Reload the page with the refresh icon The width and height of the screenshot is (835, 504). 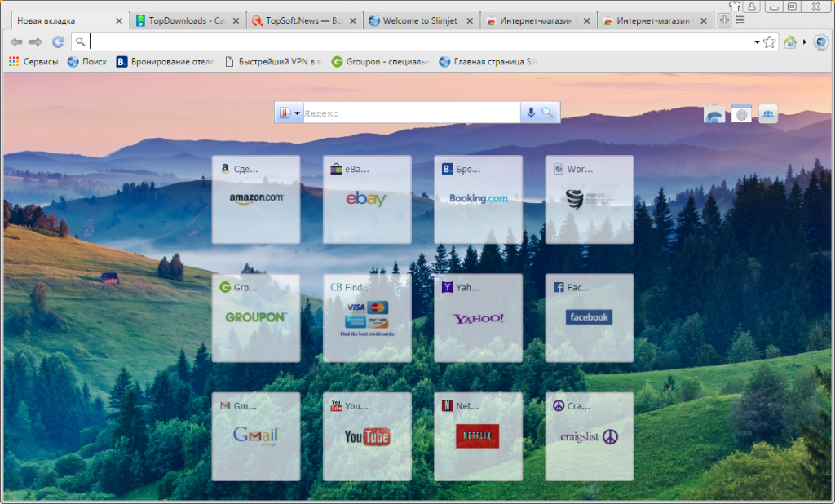pyautogui.click(x=58, y=42)
